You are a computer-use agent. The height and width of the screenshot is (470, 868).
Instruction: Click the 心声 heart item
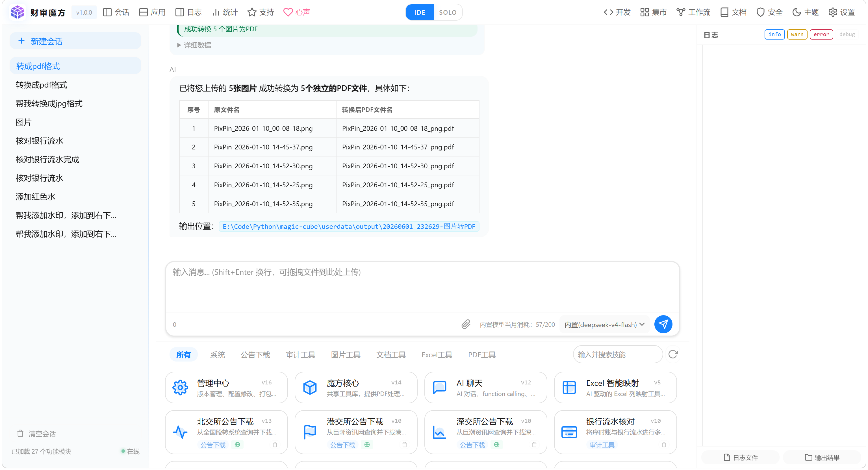pos(297,12)
